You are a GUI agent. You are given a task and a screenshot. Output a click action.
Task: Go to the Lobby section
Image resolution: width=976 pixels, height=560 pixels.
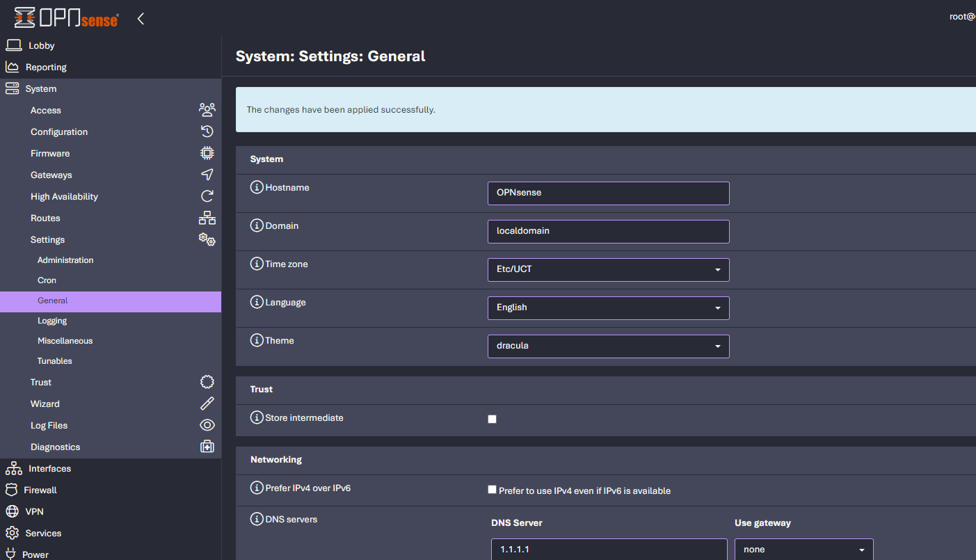pyautogui.click(x=41, y=46)
